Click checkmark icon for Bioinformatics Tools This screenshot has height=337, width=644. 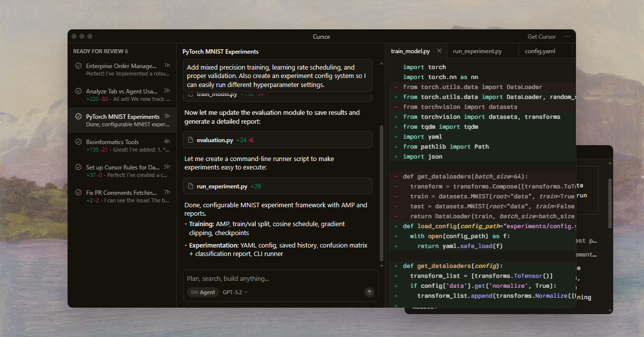point(78,142)
